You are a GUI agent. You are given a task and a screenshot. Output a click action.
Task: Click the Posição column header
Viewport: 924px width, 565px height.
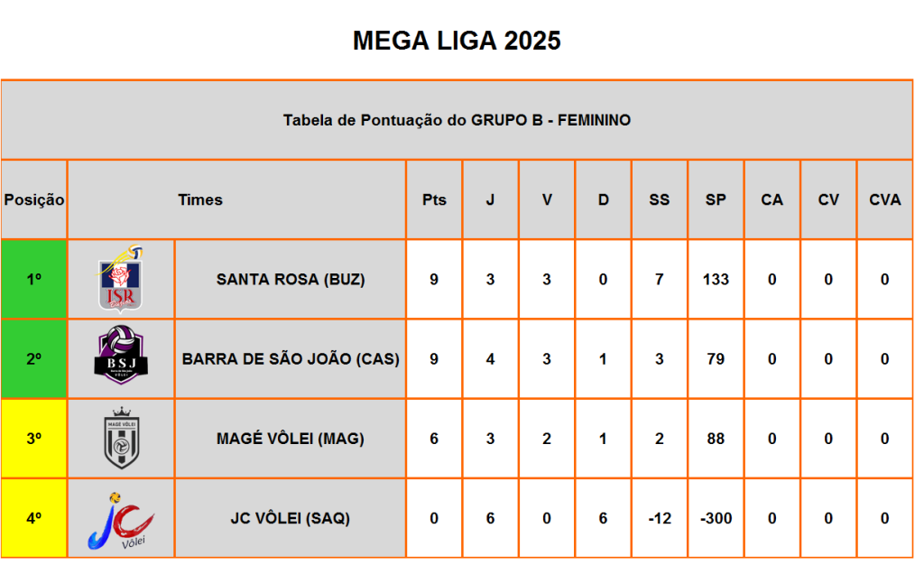pos(34,199)
